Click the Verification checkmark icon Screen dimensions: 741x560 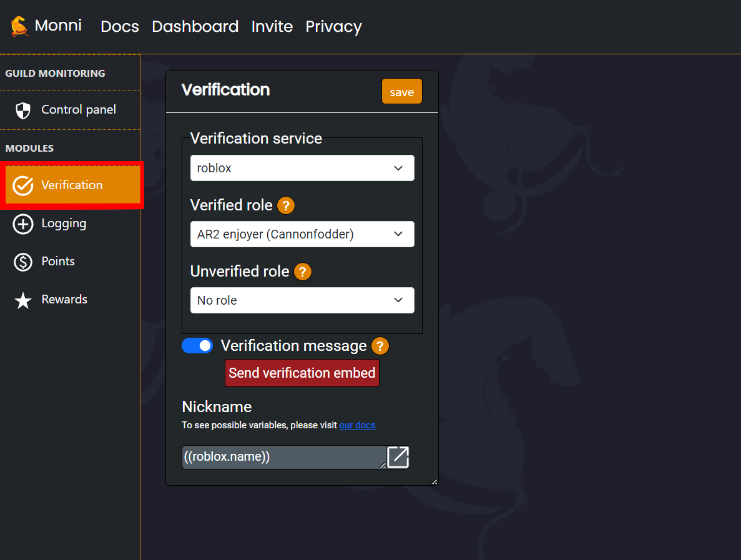(x=23, y=185)
